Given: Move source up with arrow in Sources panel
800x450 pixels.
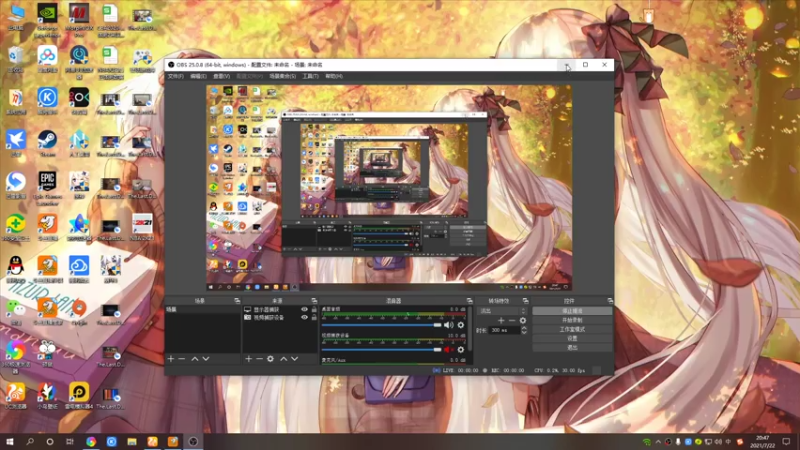Looking at the screenshot, I should pos(284,359).
